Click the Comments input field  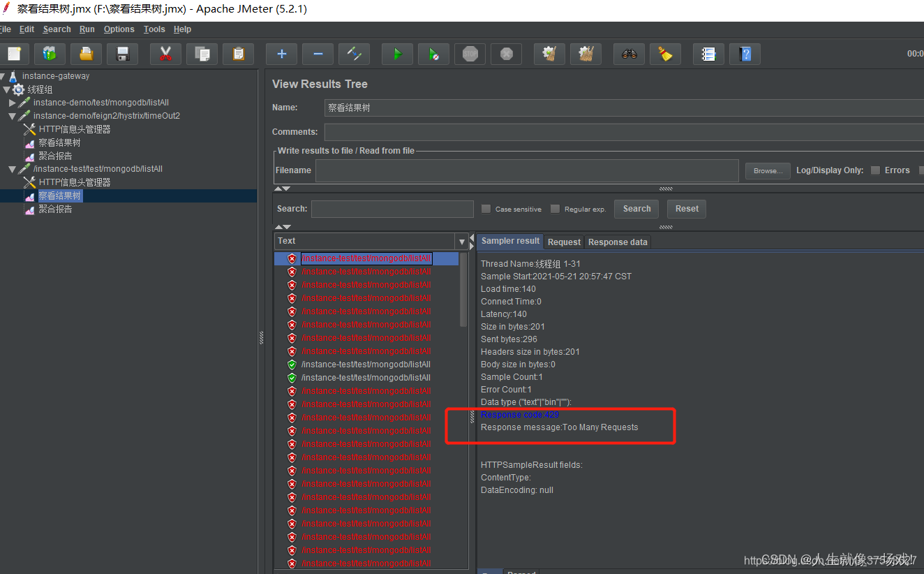coord(624,132)
